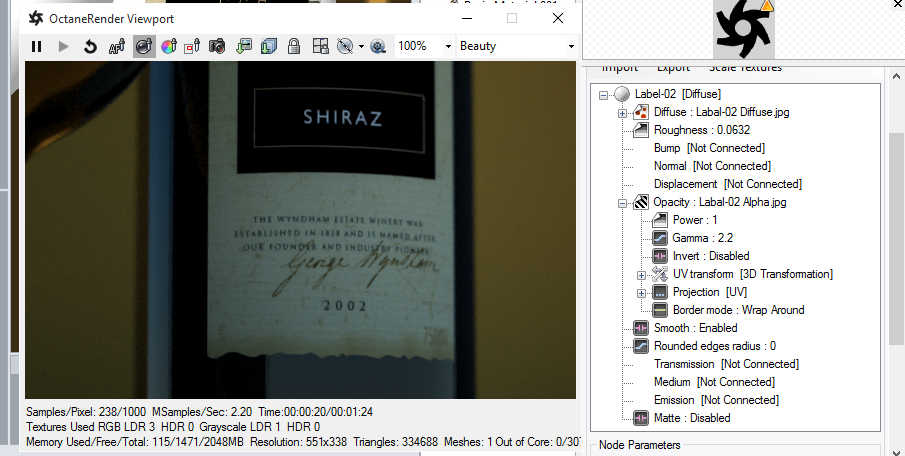
Task: Click the camera snapshot icon
Action: (217, 46)
